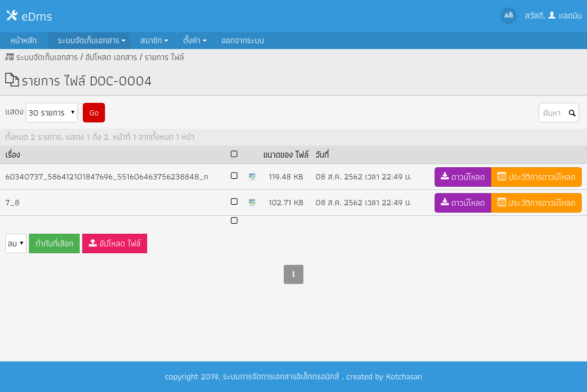Click the document icon beside รายการ ไฟล์ DOC-0004
Viewport: 587px width, 392px height.
tap(12, 80)
